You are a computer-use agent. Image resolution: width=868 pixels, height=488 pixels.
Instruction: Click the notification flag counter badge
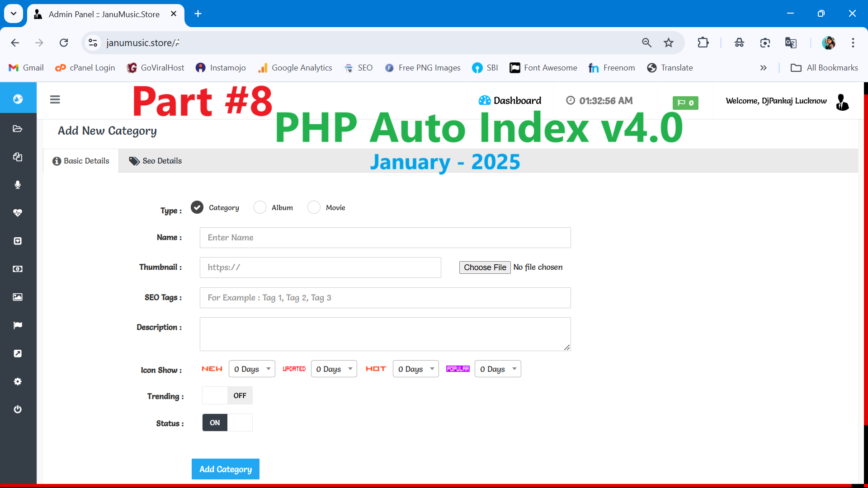685,102
